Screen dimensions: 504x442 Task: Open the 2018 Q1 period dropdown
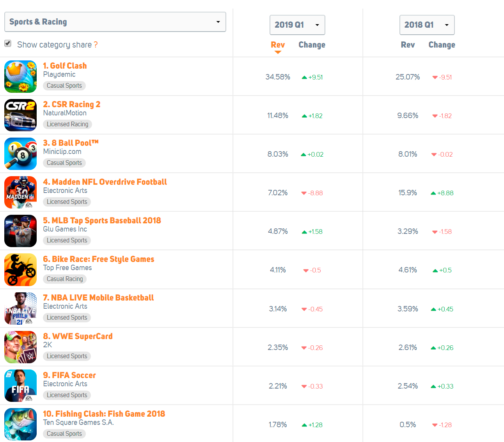coord(427,25)
